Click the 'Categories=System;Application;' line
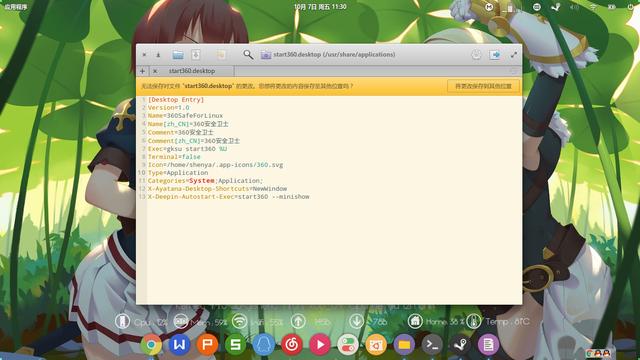This screenshot has height=360, width=640. pyautogui.click(x=205, y=180)
